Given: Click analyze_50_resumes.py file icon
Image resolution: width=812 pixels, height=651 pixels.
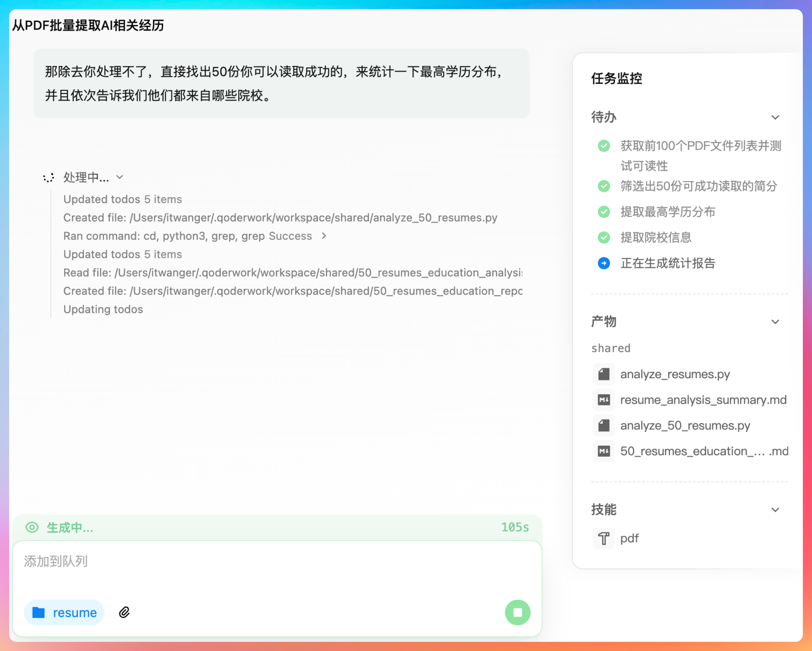Looking at the screenshot, I should [604, 425].
